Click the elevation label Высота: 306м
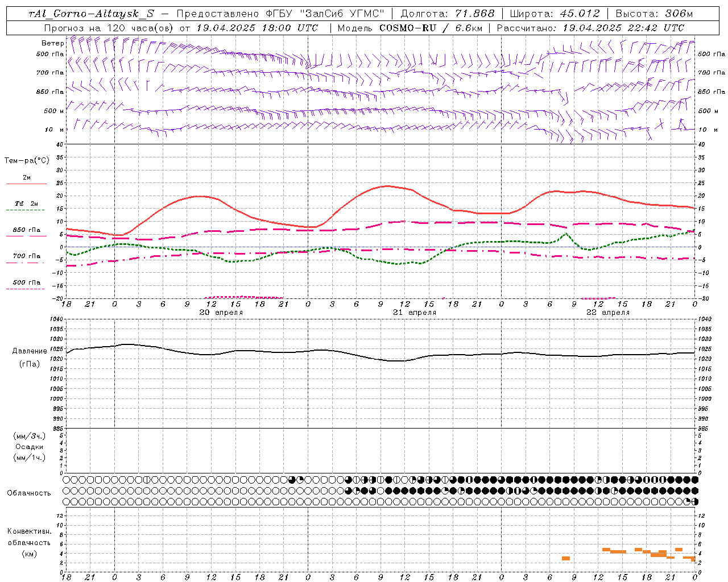The width and height of the screenshot is (728, 582). [655, 14]
